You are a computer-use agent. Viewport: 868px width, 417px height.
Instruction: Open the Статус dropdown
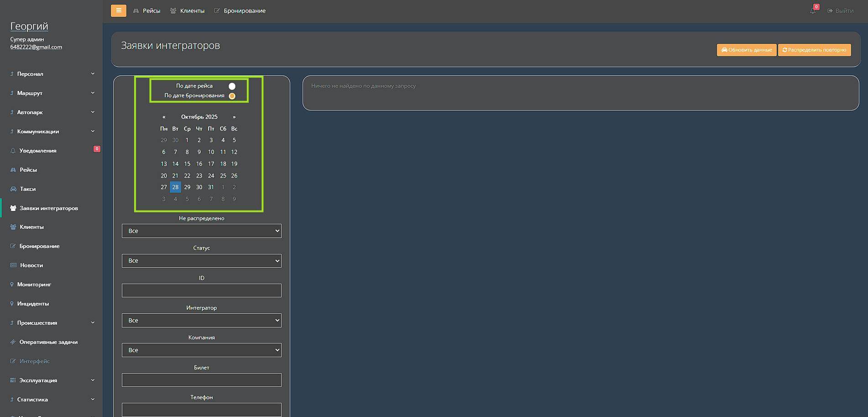point(201,261)
